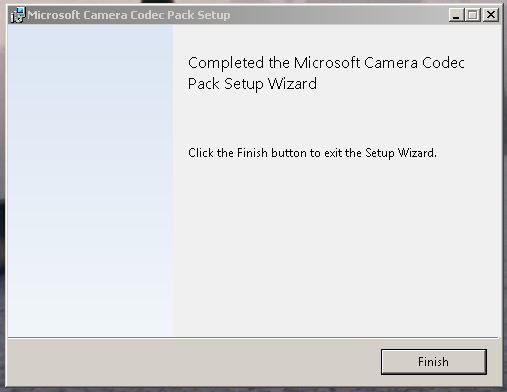507x392 pixels.
Task: Click the horizontal separator line above Finish
Action: tap(253, 338)
